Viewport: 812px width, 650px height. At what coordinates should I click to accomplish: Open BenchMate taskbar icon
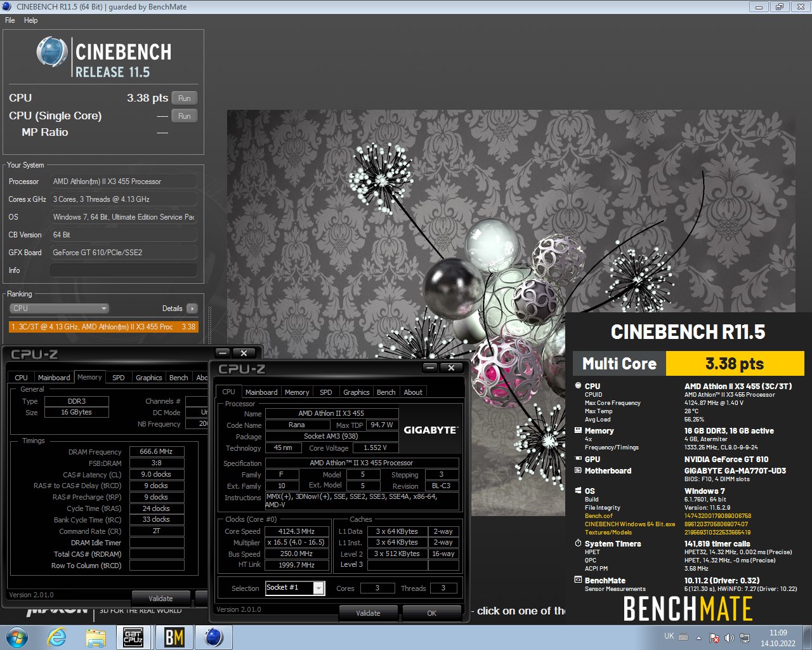tap(174, 637)
